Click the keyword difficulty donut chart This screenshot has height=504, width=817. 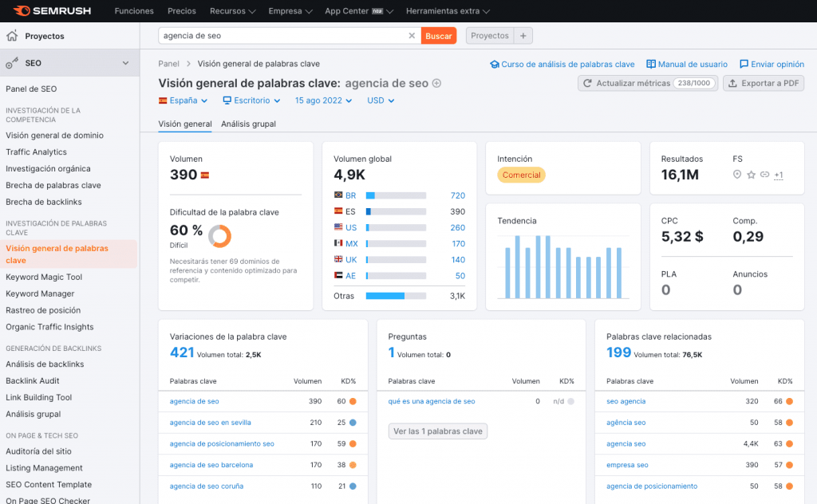tap(219, 236)
